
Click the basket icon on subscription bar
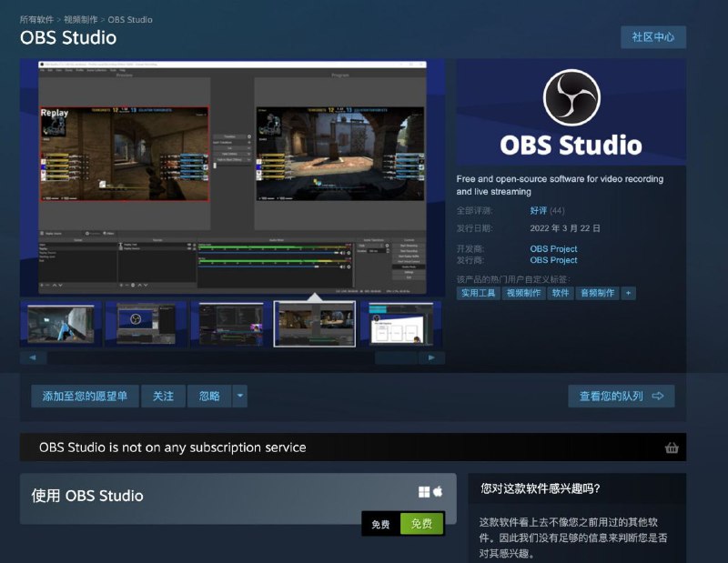[672, 447]
